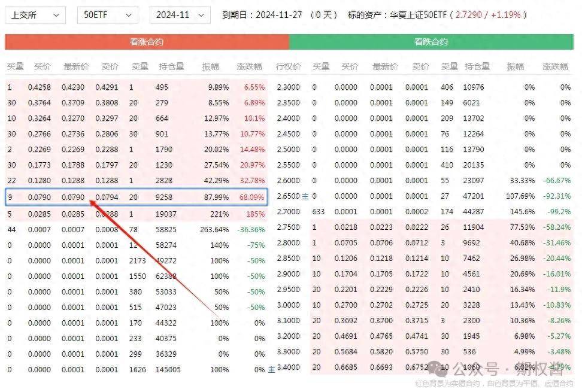Select strike price 2.6000
The width and height of the screenshot is (582, 392).
coord(289,181)
